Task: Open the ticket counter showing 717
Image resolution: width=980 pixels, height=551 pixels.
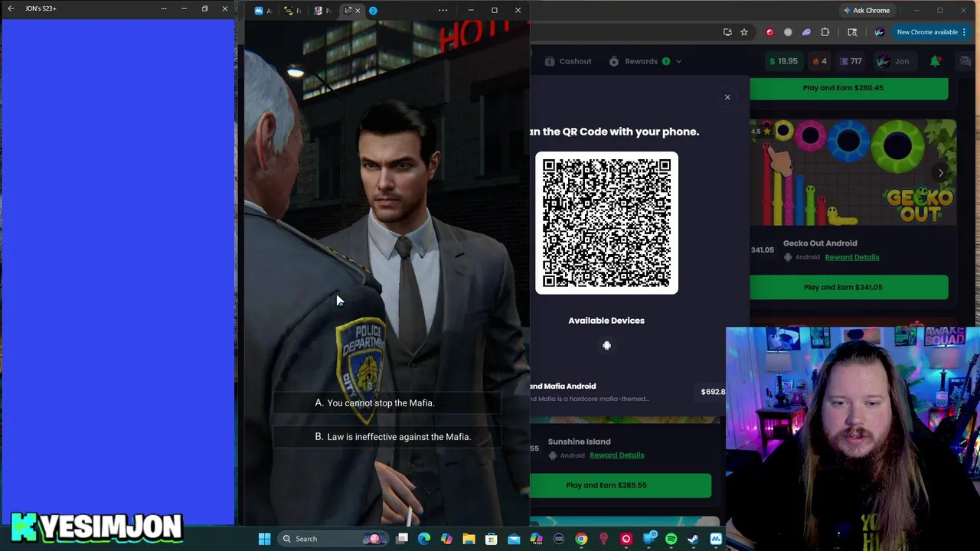Action: [851, 61]
